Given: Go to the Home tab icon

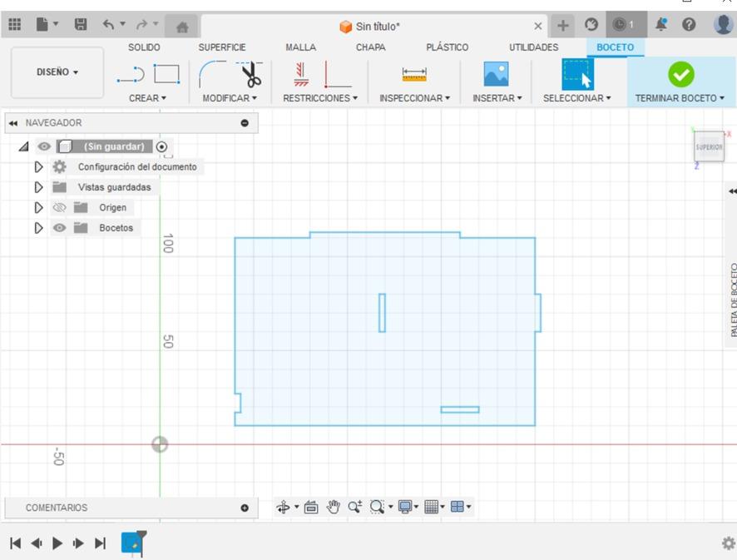Looking at the screenshot, I should [x=182, y=27].
